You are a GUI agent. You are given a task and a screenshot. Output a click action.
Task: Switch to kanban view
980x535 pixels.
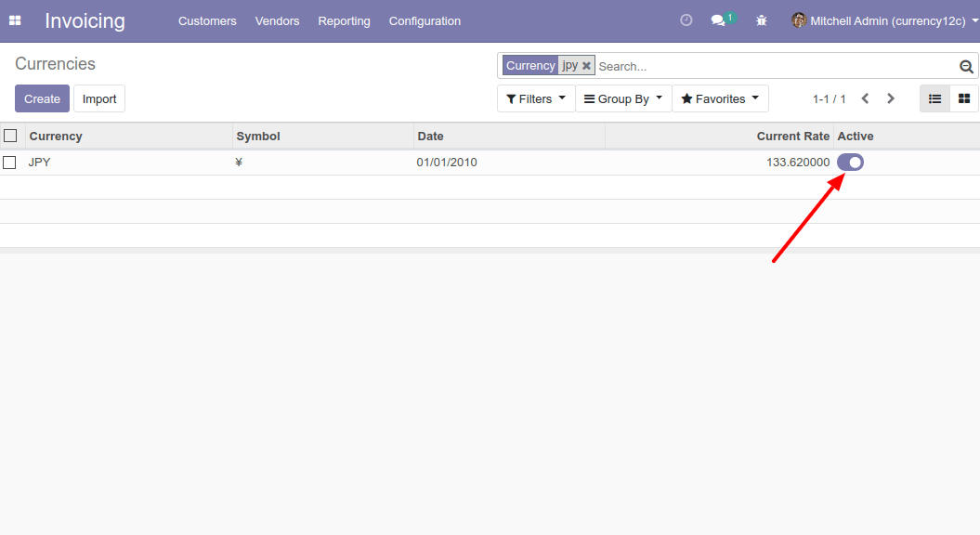coord(964,98)
